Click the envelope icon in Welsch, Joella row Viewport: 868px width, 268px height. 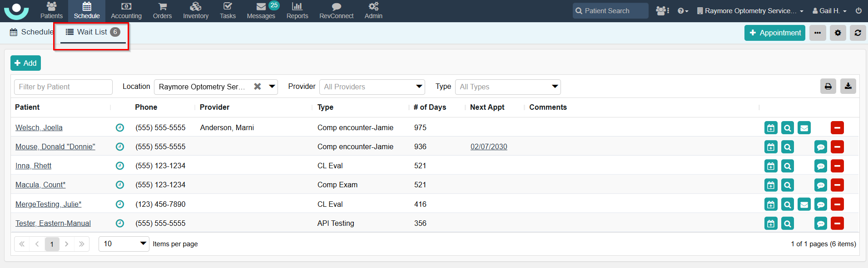point(804,128)
